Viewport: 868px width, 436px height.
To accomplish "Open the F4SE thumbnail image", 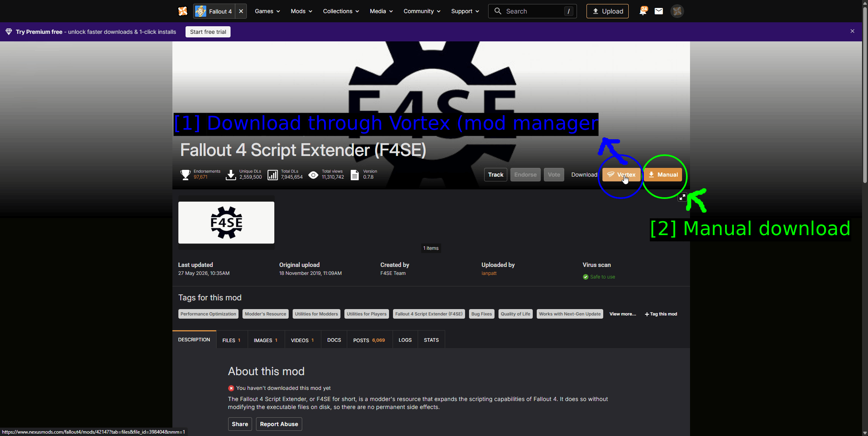I will (x=226, y=222).
